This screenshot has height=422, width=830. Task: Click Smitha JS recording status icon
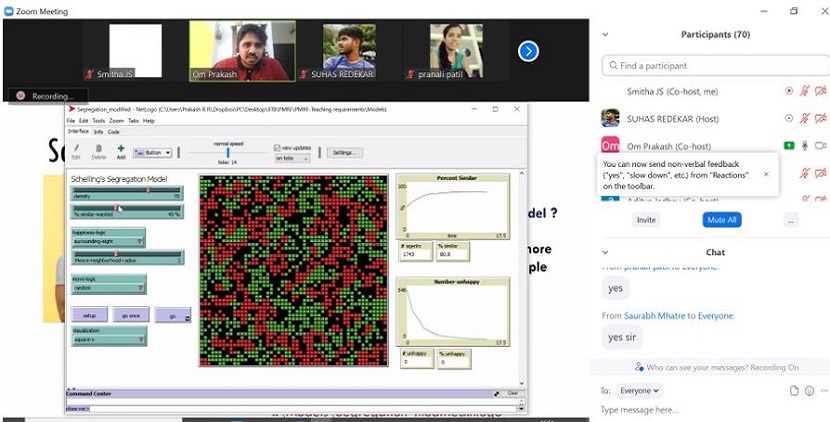tap(789, 91)
